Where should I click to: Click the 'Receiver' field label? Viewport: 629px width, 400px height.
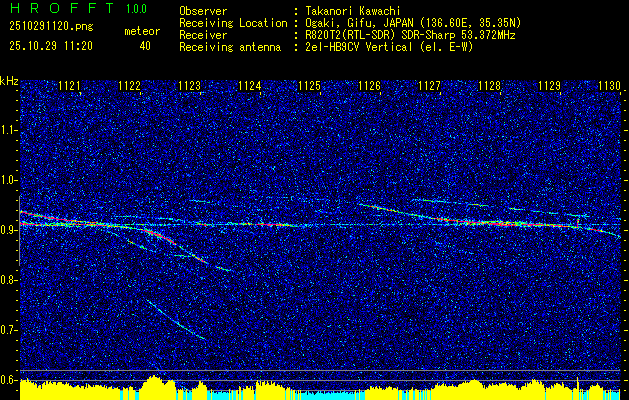pos(203,35)
